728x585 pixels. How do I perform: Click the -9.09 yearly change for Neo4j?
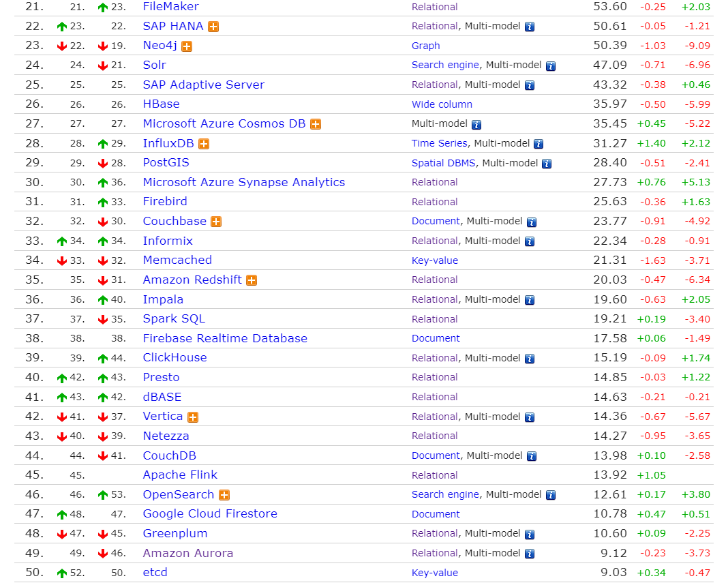point(697,46)
